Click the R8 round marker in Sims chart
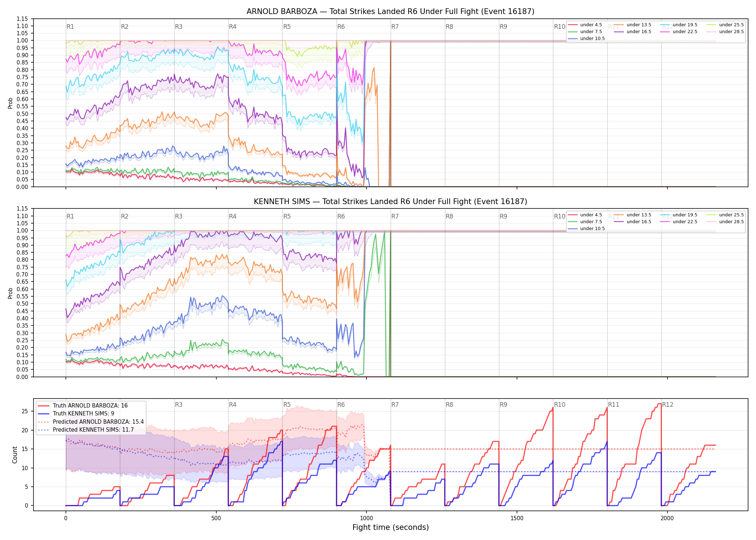The width and height of the screenshot is (756, 540). 449,216
